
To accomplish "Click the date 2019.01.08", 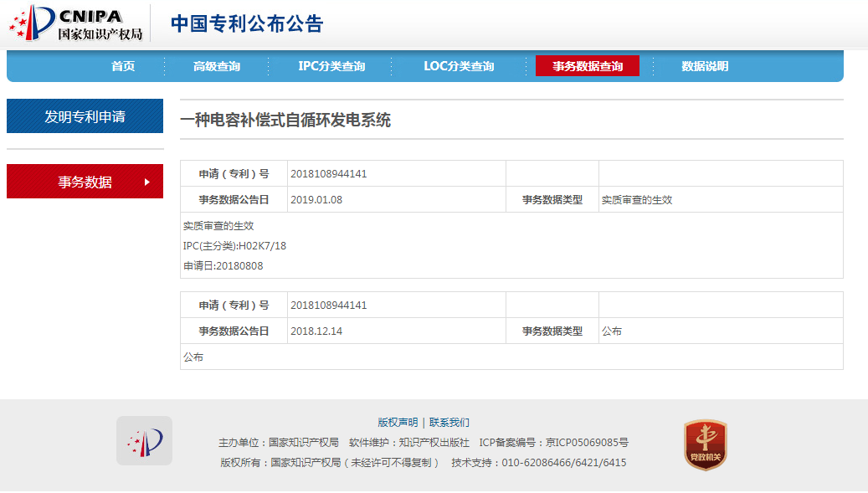I will (x=316, y=200).
